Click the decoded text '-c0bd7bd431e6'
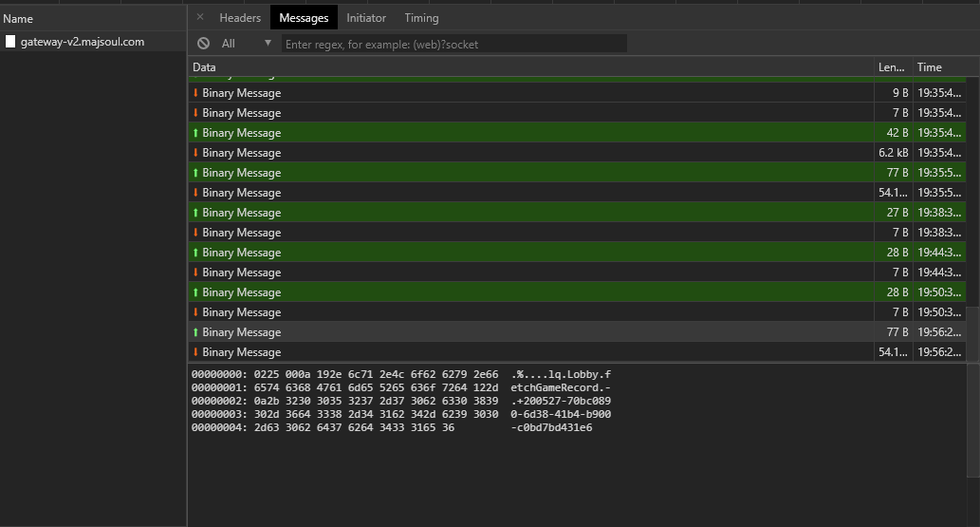The image size is (980, 527). (x=551, y=427)
